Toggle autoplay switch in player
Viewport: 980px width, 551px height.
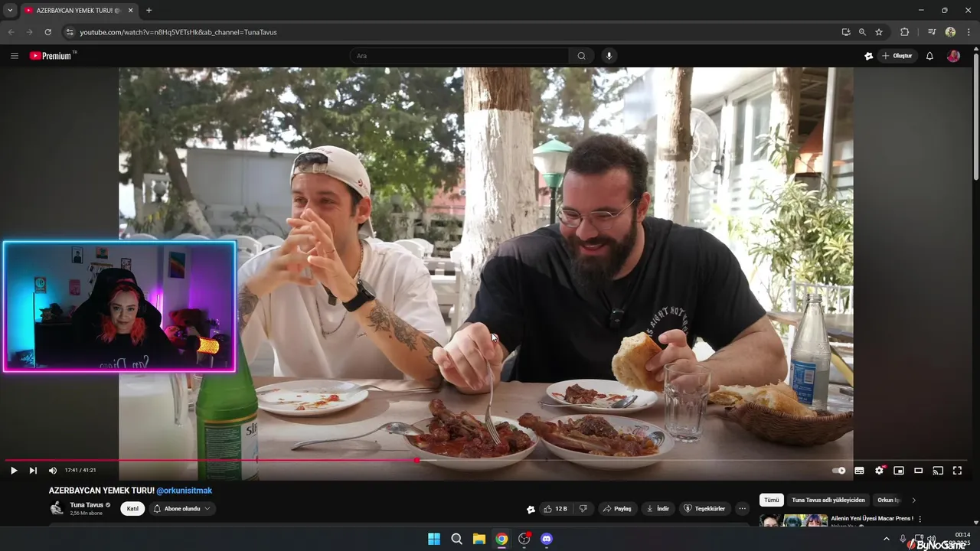click(x=839, y=471)
